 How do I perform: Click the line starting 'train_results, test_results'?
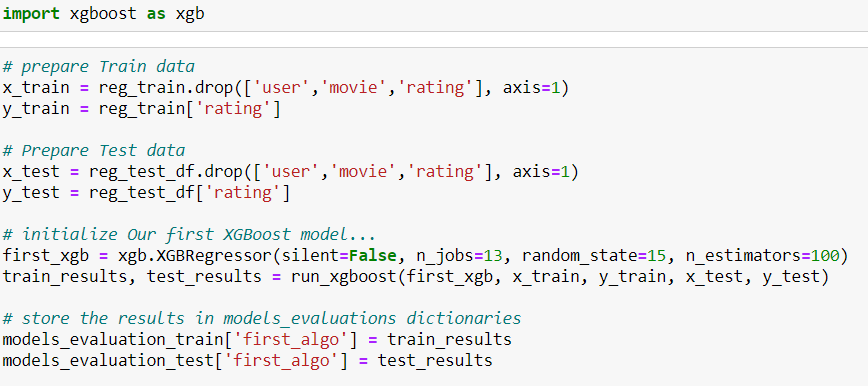point(416,277)
